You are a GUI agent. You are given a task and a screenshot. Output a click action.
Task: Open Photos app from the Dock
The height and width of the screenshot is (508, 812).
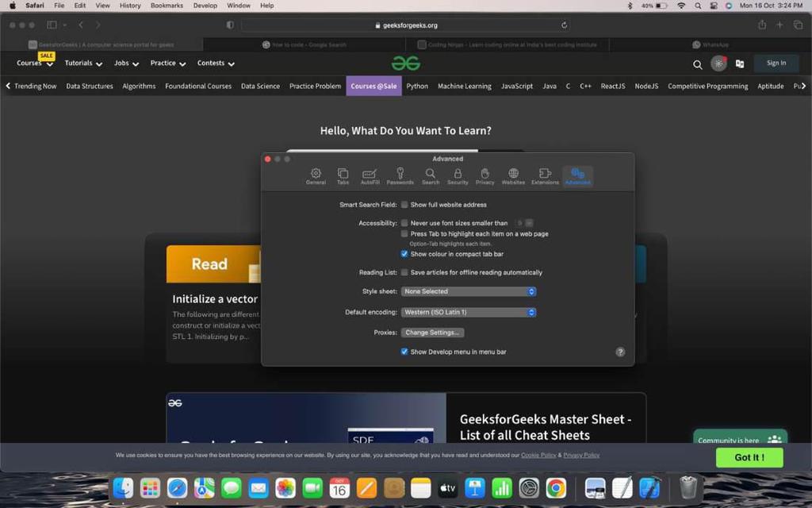285,488
